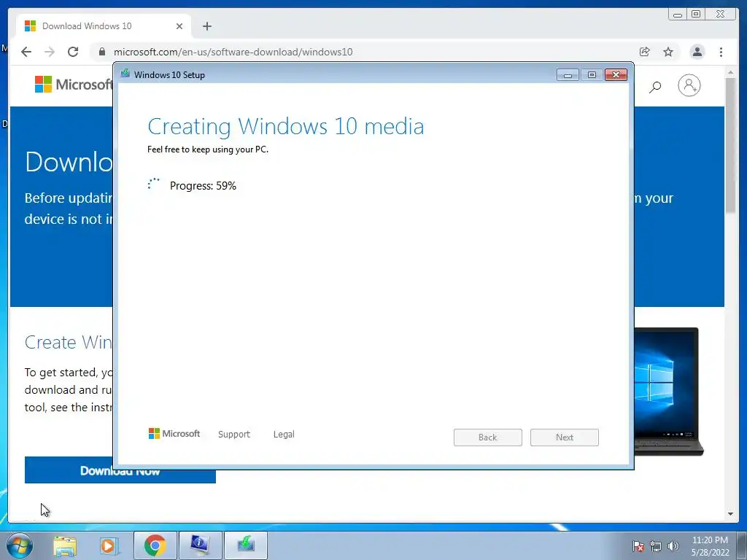The height and width of the screenshot is (560, 747).
Task: Click the address bar URL
Action: [233, 52]
